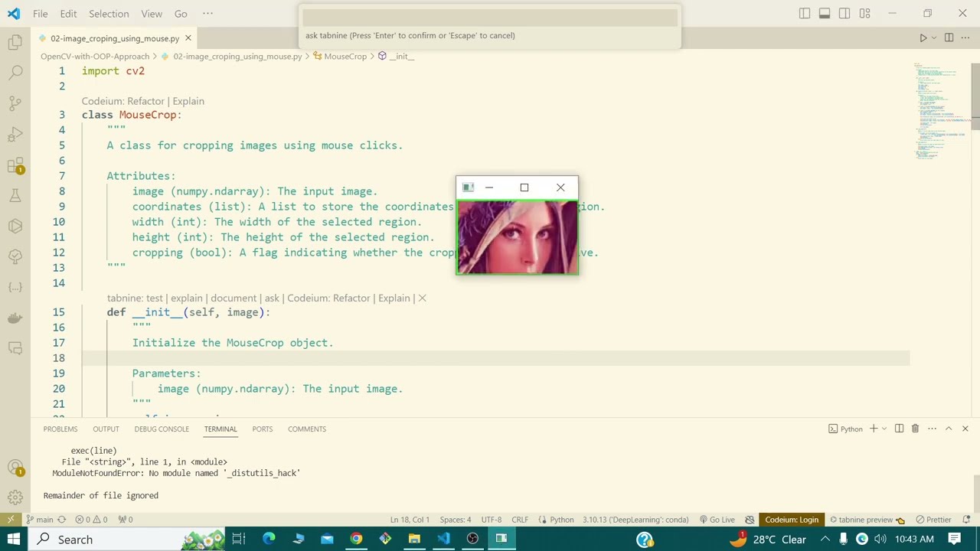Click tabnine test code lens
This screenshot has height=551, width=980.
coord(154,298)
